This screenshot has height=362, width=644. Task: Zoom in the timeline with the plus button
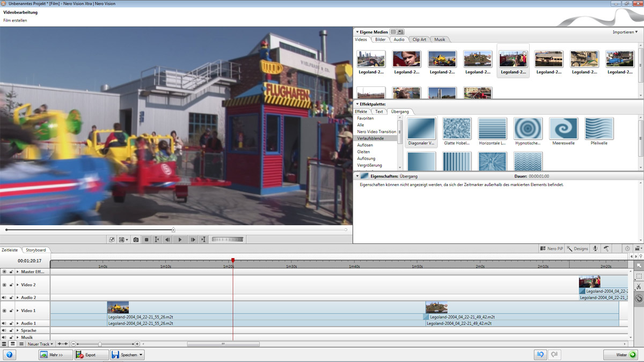137,344
